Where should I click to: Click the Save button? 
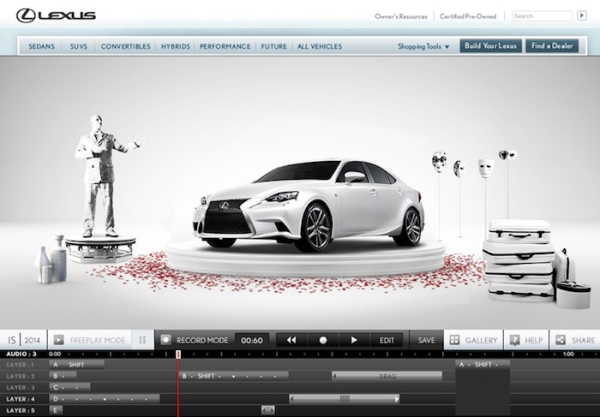pos(426,340)
